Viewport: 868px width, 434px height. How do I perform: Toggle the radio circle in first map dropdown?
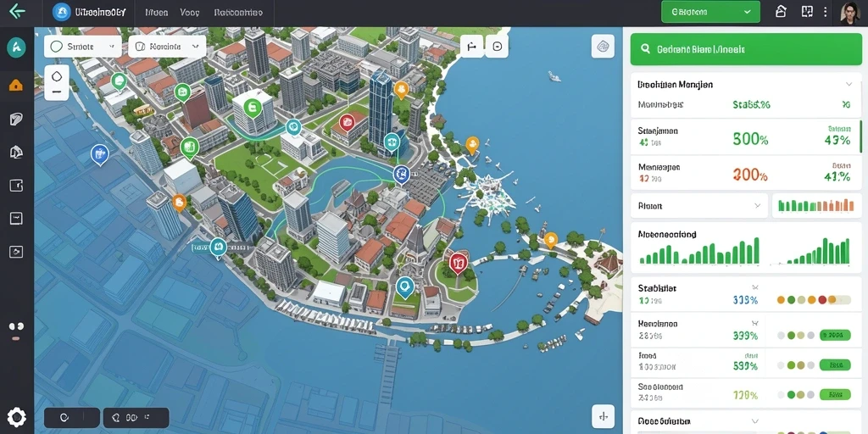[x=57, y=47]
